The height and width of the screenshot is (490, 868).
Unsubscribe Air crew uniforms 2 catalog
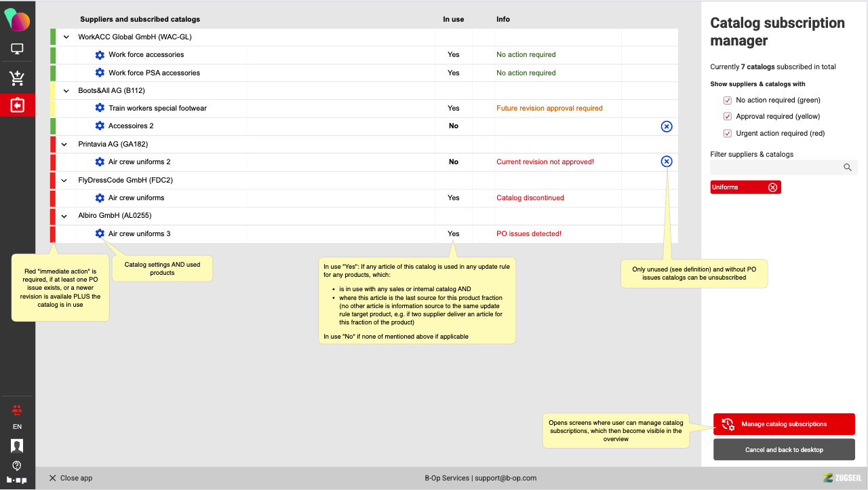tap(666, 162)
